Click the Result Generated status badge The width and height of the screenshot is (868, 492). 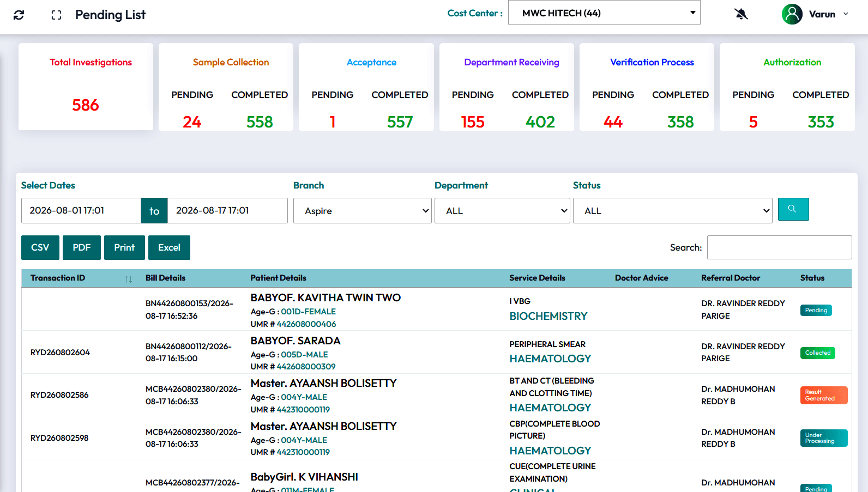[x=824, y=395]
